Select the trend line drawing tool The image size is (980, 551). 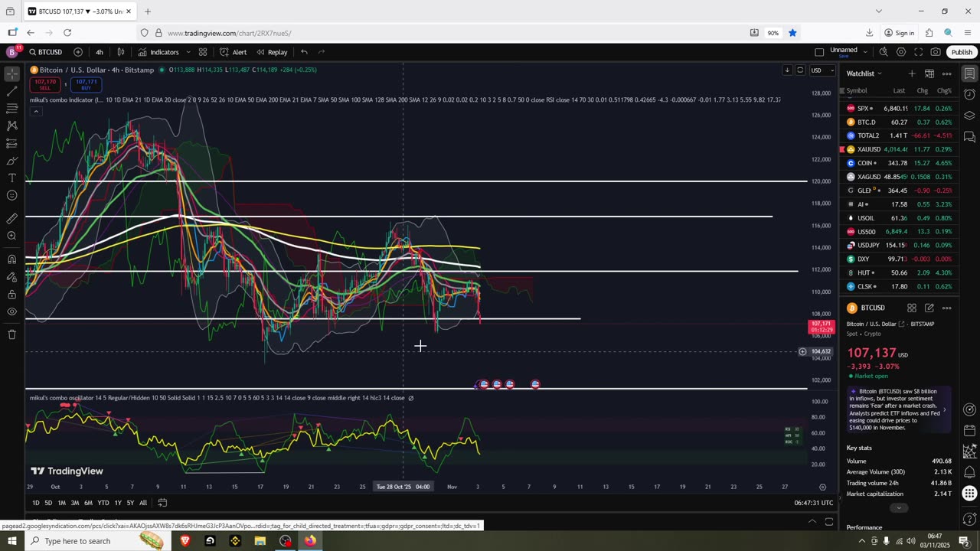(x=12, y=91)
